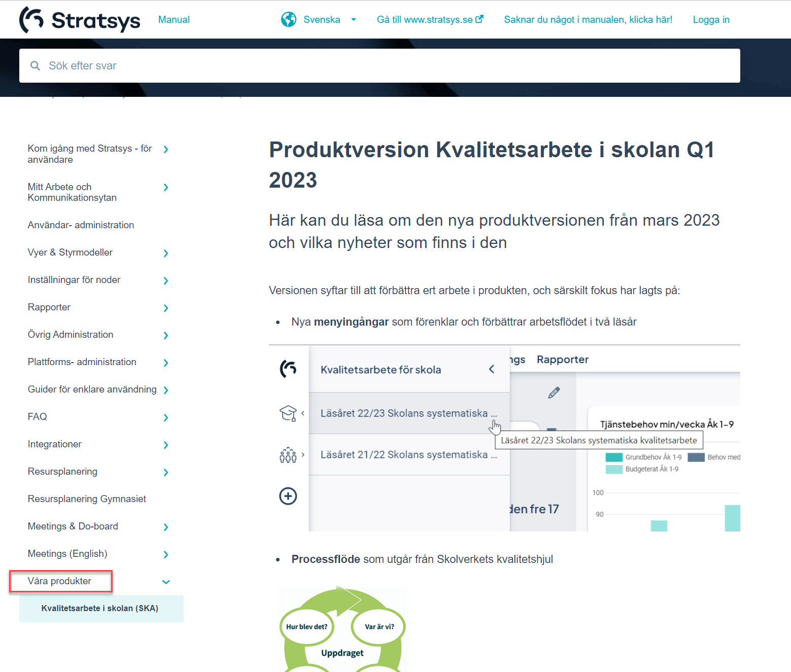Expand the Integrationer chevron
Image resolution: width=791 pixels, height=672 pixels.
tap(166, 445)
